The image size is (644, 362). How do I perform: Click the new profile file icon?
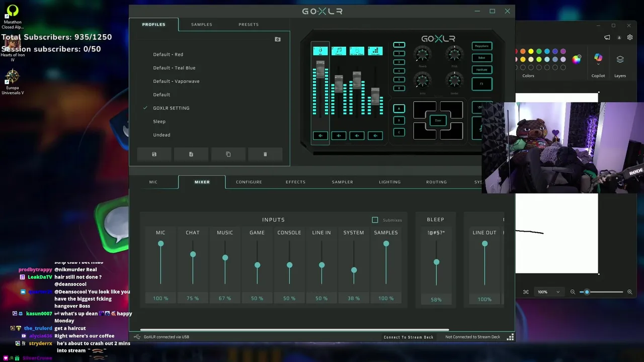click(x=191, y=154)
